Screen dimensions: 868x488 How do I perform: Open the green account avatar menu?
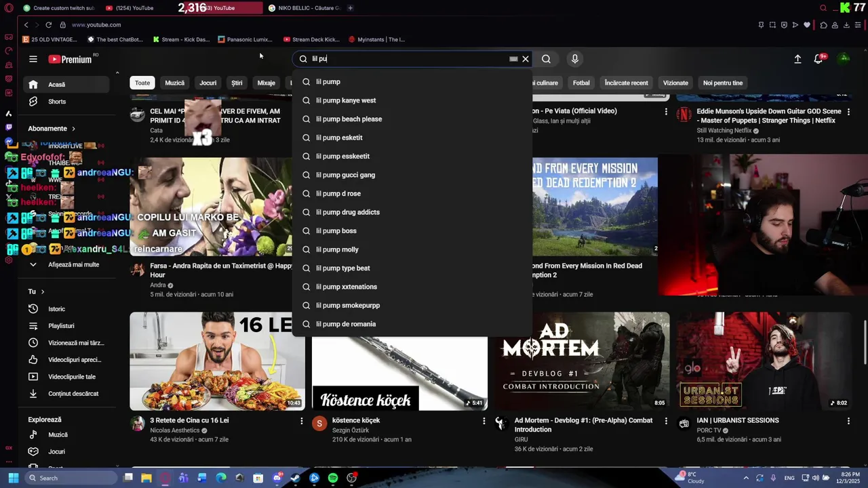[x=844, y=58]
